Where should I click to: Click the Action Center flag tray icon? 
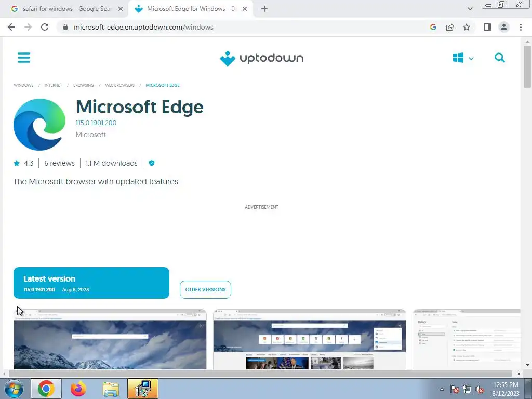[x=455, y=390]
